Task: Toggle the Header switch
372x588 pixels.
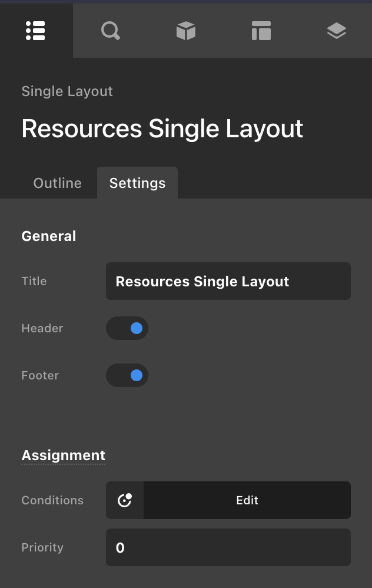Action: 127,328
